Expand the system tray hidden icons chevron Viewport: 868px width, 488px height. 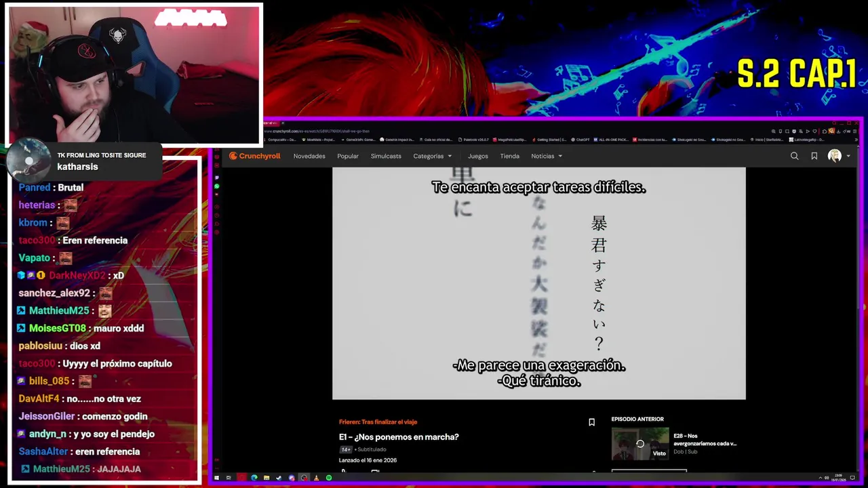tap(821, 478)
